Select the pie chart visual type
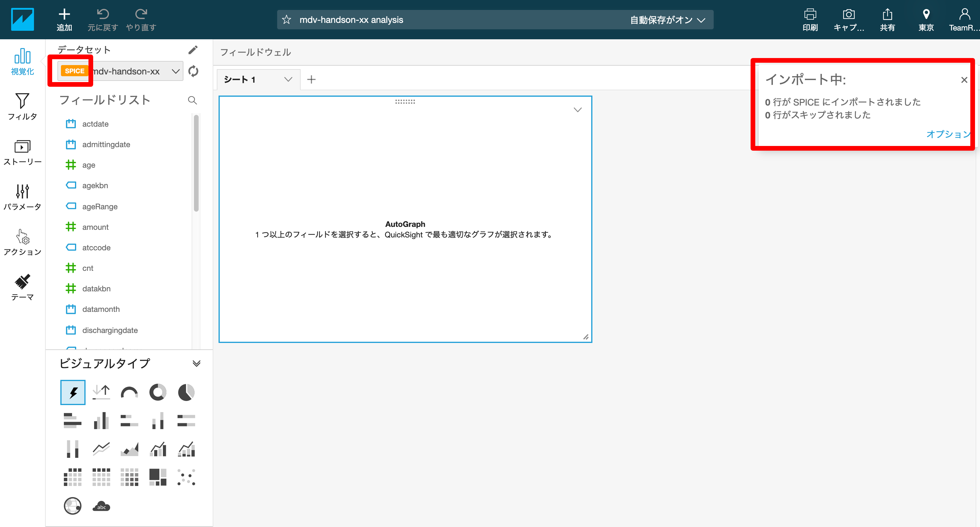The height and width of the screenshot is (527, 980). tap(186, 392)
